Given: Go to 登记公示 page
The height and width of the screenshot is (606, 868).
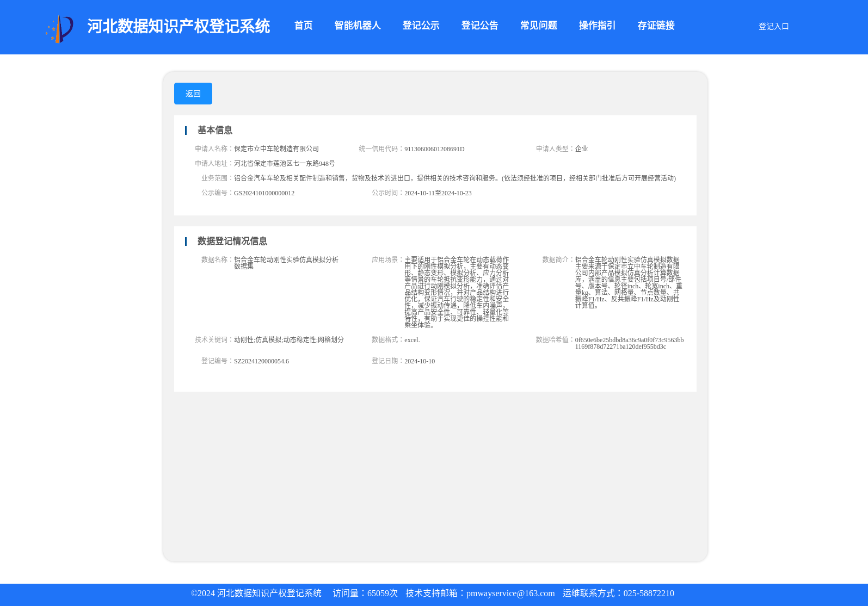Looking at the screenshot, I should point(421,26).
